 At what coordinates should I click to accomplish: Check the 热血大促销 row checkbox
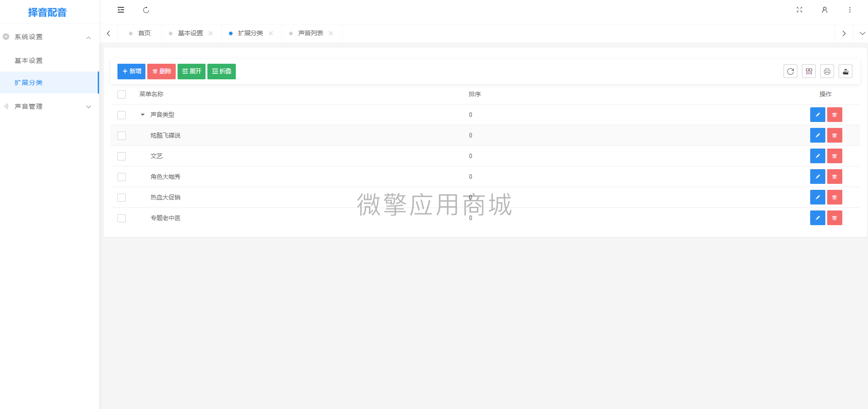[x=122, y=198]
